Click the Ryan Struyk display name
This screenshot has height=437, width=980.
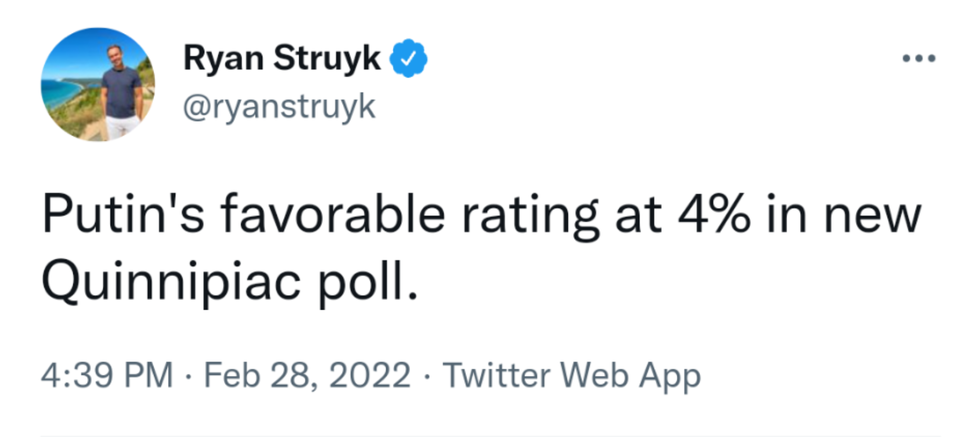tap(282, 58)
